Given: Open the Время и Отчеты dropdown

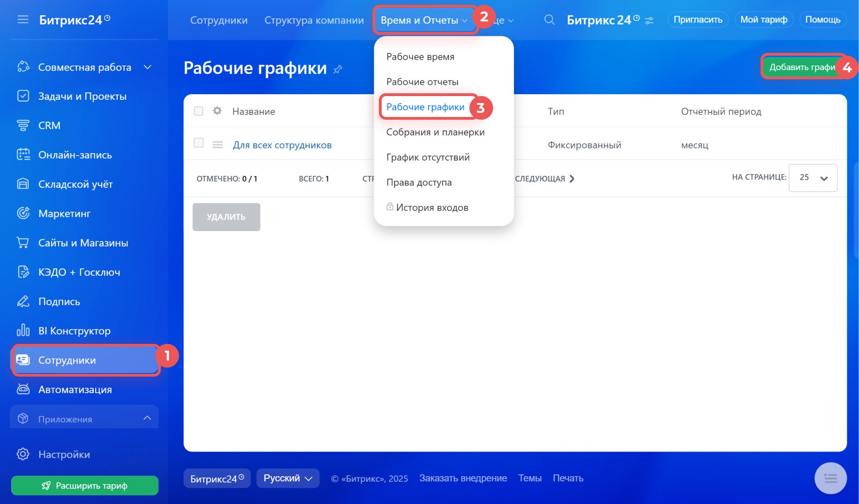Looking at the screenshot, I should [x=424, y=20].
